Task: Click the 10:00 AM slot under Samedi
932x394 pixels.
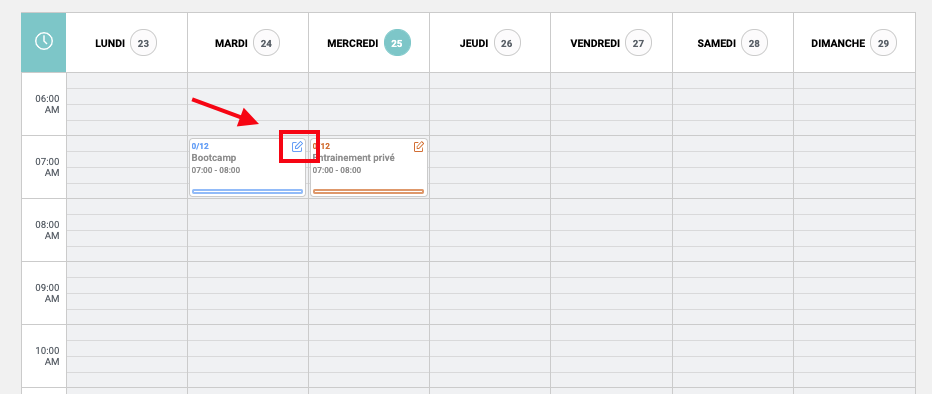Action: 733,356
